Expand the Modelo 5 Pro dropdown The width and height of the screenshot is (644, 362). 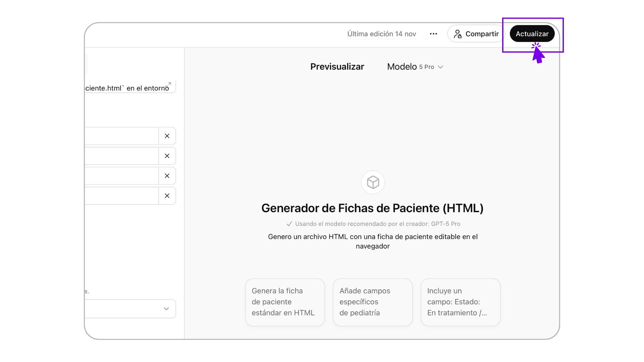coord(415,67)
